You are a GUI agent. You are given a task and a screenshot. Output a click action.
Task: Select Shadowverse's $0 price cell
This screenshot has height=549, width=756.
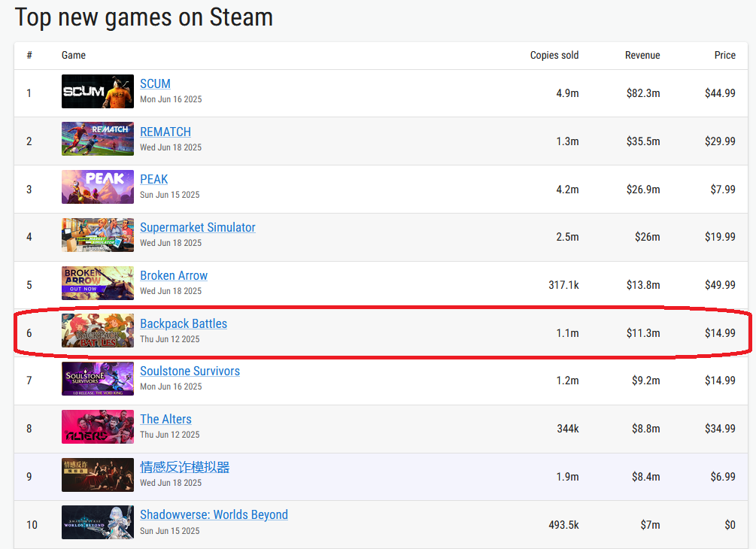tap(730, 525)
